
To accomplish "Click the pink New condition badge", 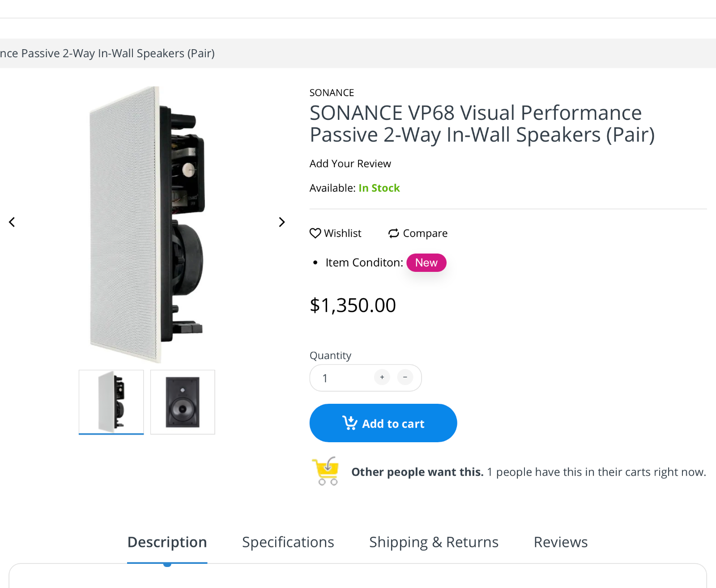I will (x=426, y=262).
